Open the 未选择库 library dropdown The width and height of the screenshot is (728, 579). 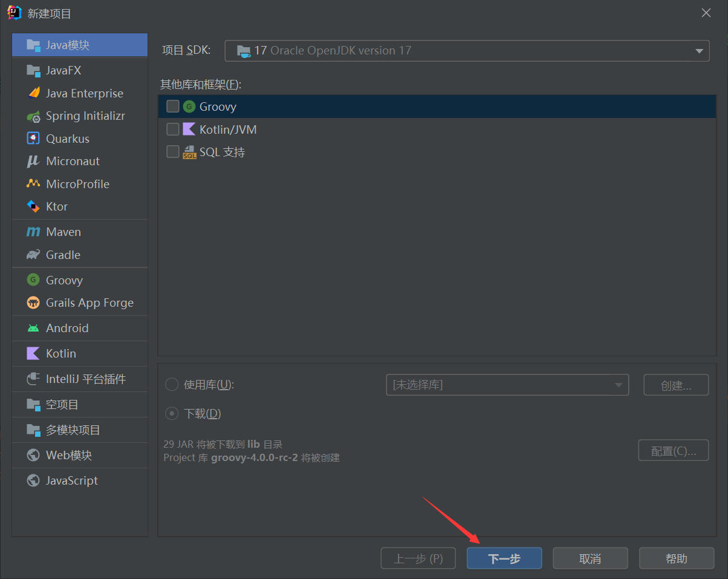pos(507,385)
